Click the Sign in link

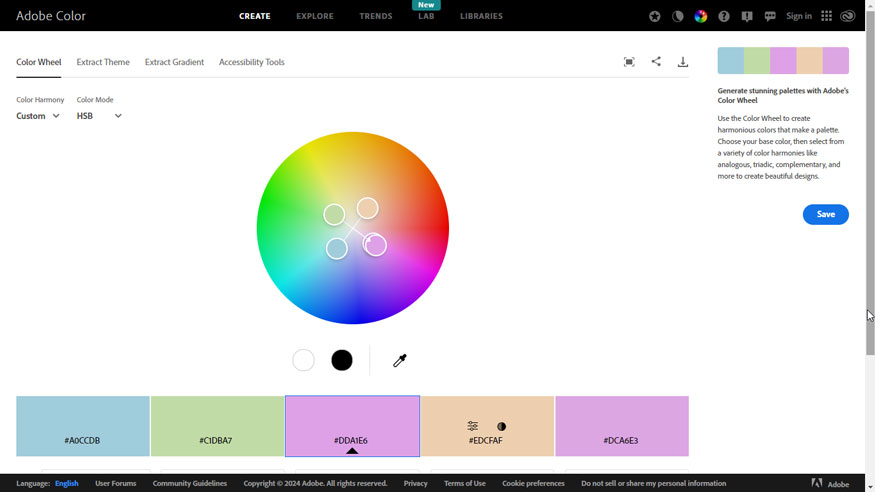click(x=799, y=16)
